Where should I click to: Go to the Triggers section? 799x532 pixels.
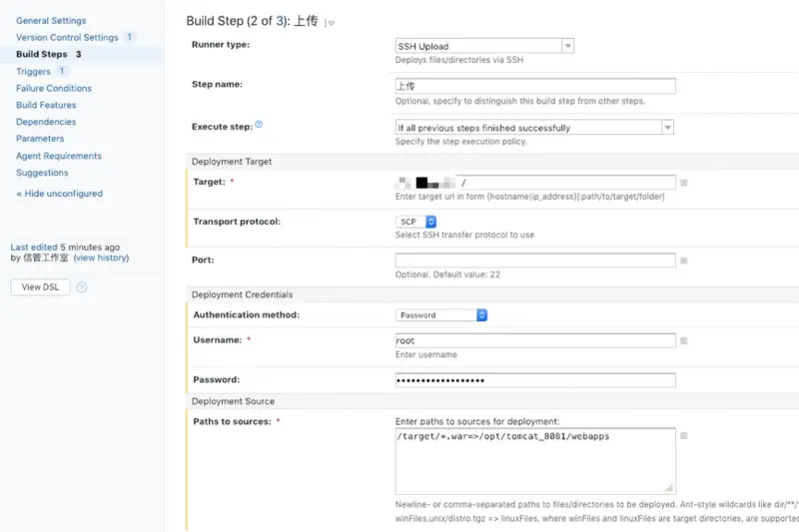[x=33, y=71]
